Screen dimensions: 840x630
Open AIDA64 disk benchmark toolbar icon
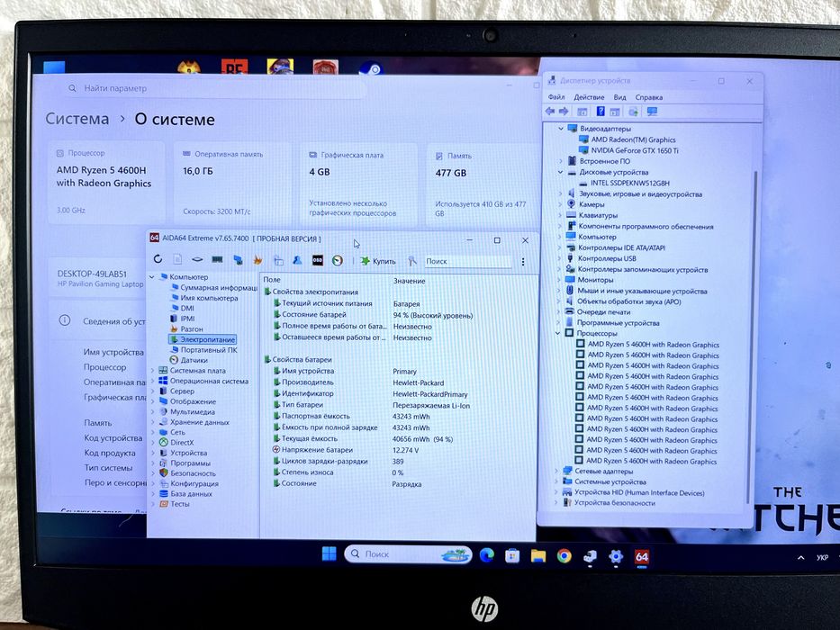(x=197, y=259)
